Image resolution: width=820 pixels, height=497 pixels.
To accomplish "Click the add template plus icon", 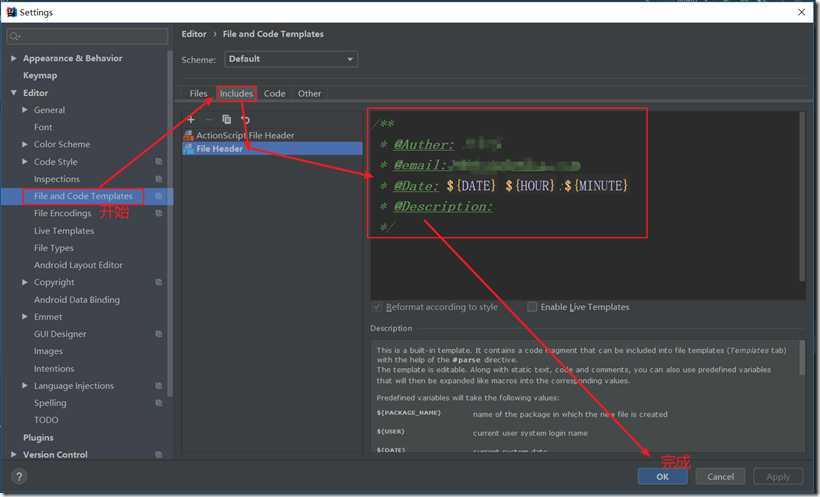I will click(x=191, y=119).
